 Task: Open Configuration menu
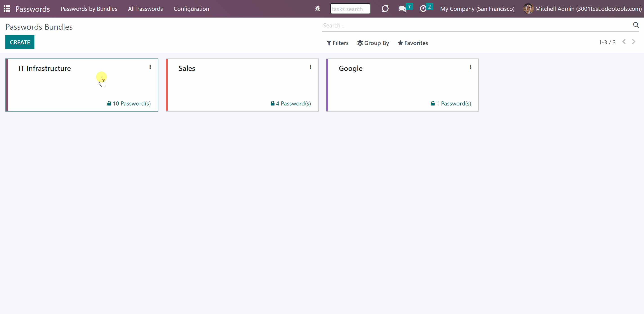[191, 9]
